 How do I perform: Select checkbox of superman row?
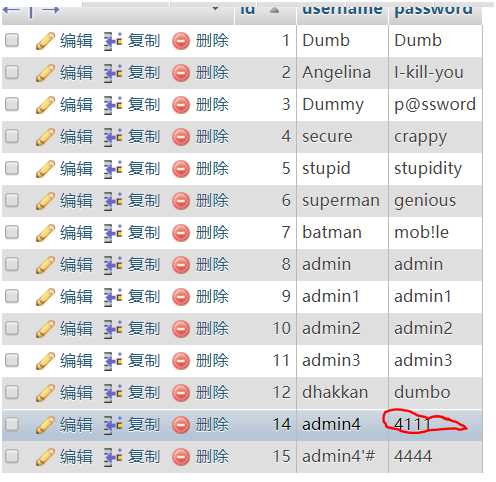pyautogui.click(x=12, y=201)
